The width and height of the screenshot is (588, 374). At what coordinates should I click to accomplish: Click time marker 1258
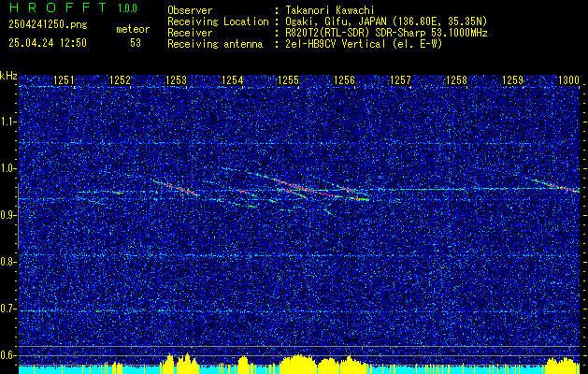click(x=457, y=79)
